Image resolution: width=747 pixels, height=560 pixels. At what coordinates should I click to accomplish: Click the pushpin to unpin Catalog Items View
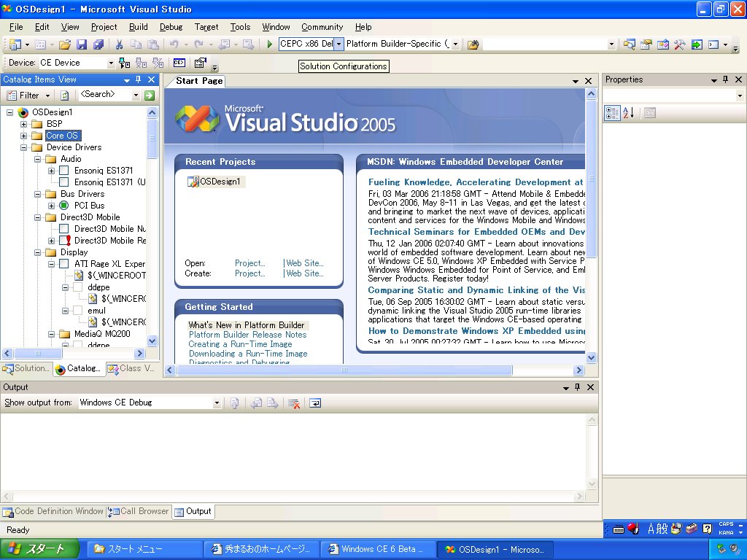click(x=138, y=79)
